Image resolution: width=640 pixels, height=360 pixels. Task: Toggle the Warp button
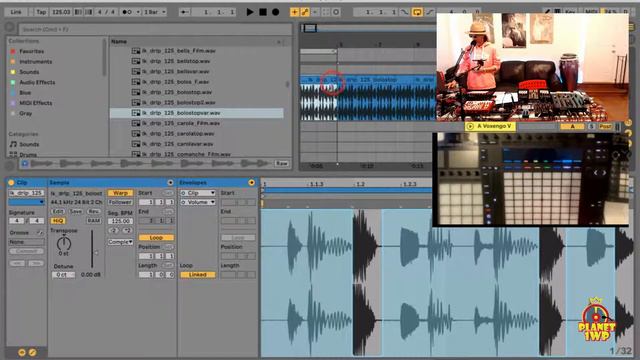[x=120, y=193]
